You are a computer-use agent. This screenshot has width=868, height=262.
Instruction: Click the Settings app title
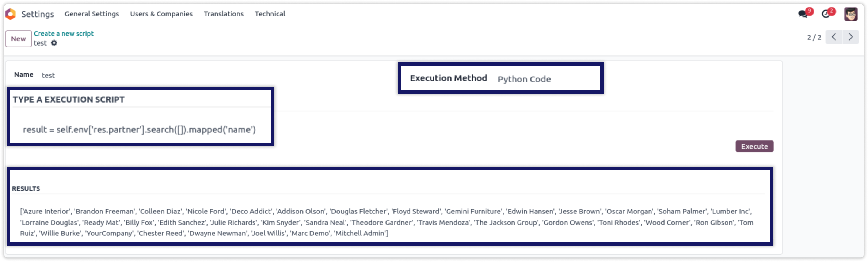(x=37, y=14)
